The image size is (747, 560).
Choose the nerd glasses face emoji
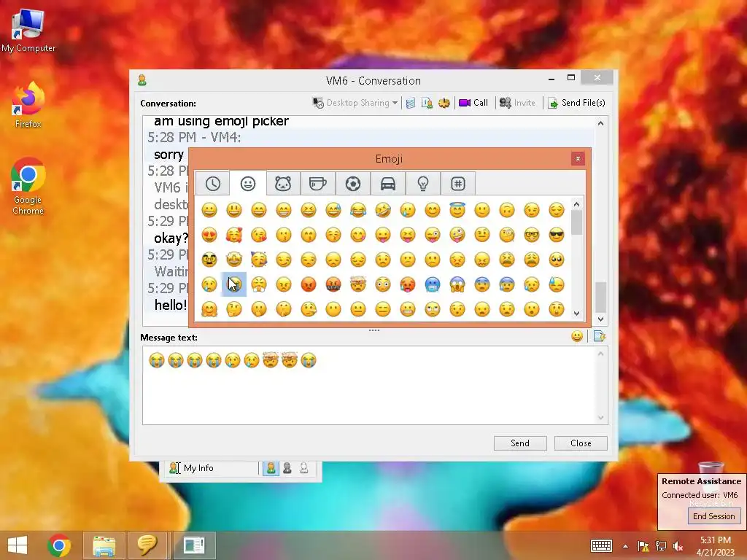point(532,235)
